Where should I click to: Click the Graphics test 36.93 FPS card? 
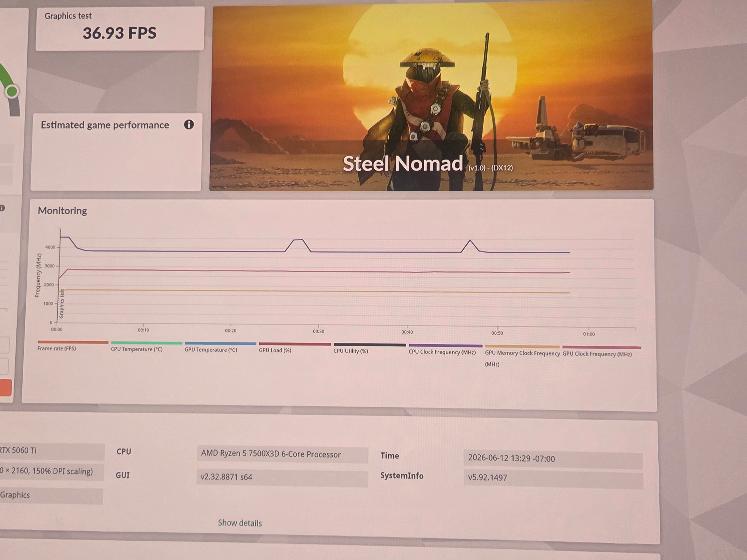pyautogui.click(x=120, y=29)
